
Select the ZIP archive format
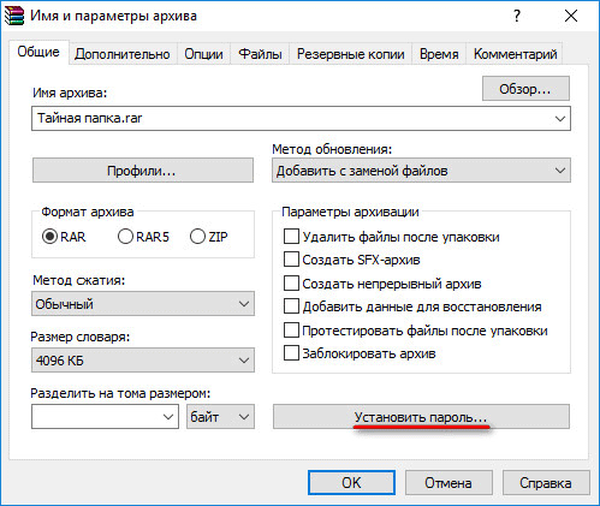(197, 237)
